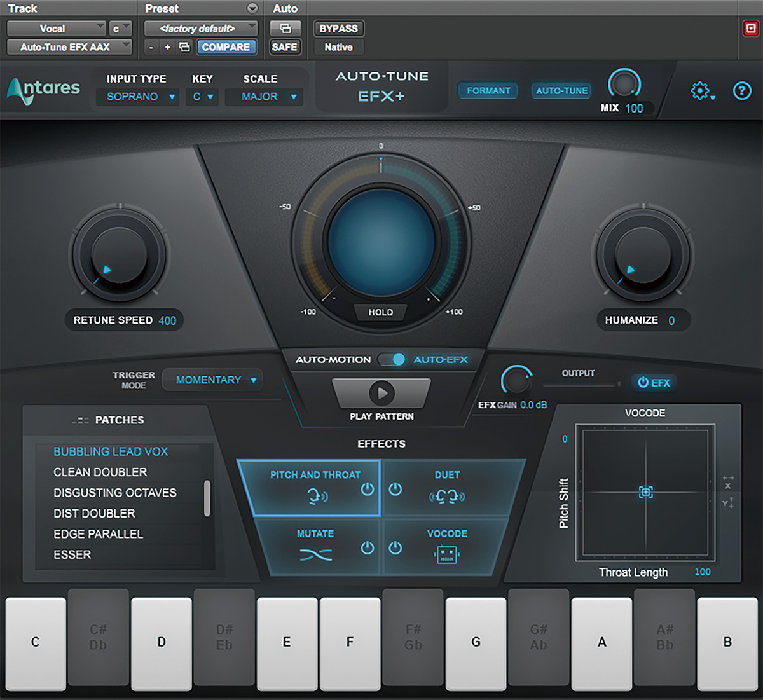
Task: Toggle the FORMANT button
Action: coord(488,91)
